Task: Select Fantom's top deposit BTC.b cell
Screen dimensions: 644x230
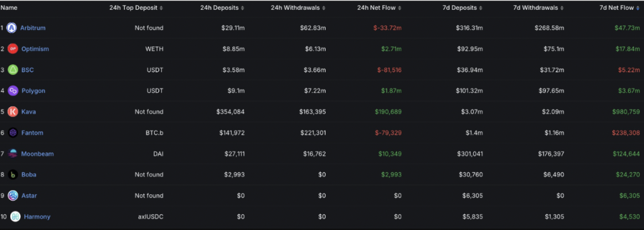Action: (155, 132)
